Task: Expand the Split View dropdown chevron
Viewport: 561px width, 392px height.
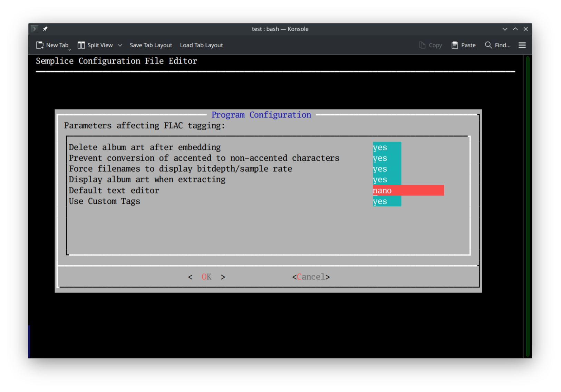Action: [x=120, y=45]
